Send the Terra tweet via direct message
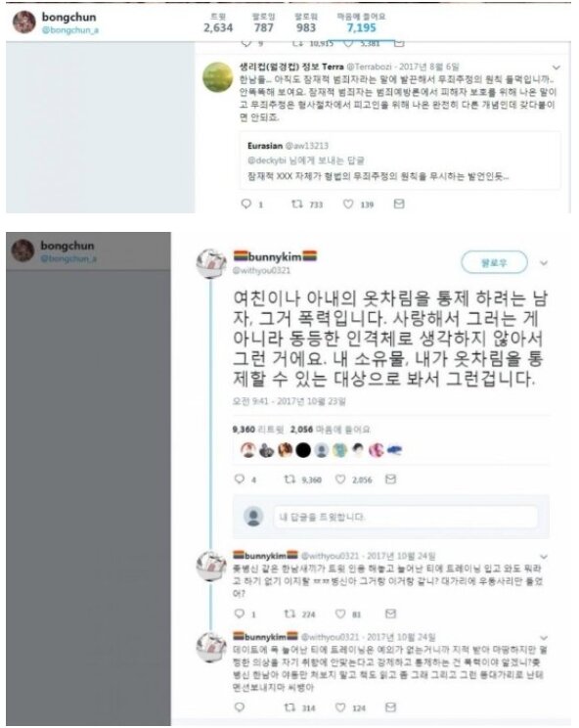 click(x=399, y=204)
